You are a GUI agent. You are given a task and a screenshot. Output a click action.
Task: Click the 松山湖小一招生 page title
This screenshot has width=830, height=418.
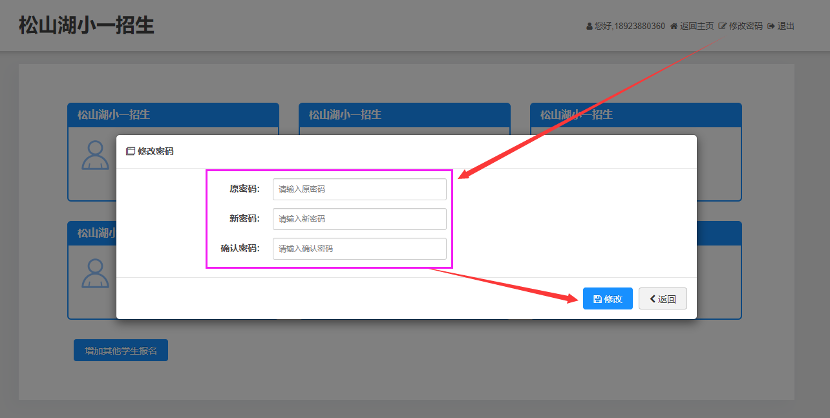(x=86, y=26)
